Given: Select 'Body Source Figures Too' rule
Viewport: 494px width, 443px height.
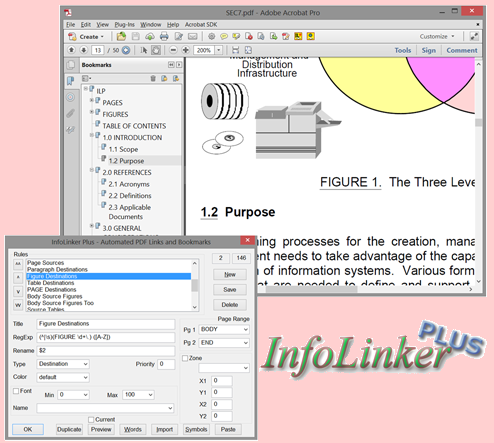Looking at the screenshot, I should tap(60, 303).
